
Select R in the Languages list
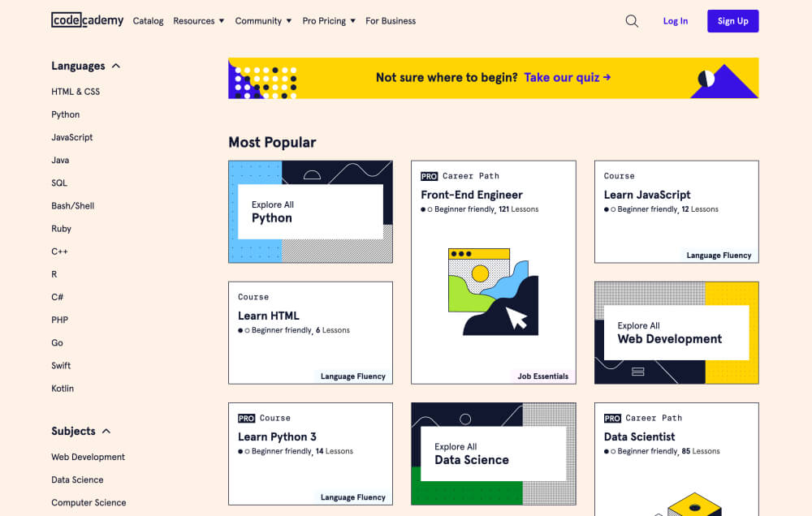[54, 273]
